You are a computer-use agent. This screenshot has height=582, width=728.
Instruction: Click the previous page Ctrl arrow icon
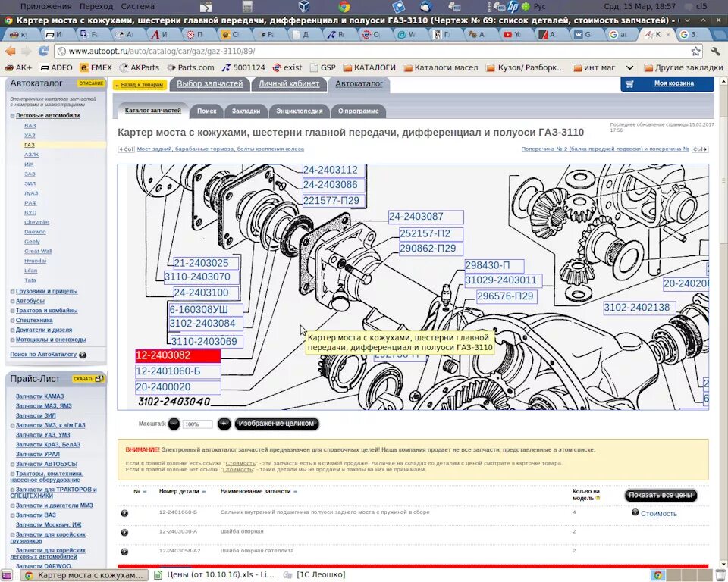coord(127,149)
